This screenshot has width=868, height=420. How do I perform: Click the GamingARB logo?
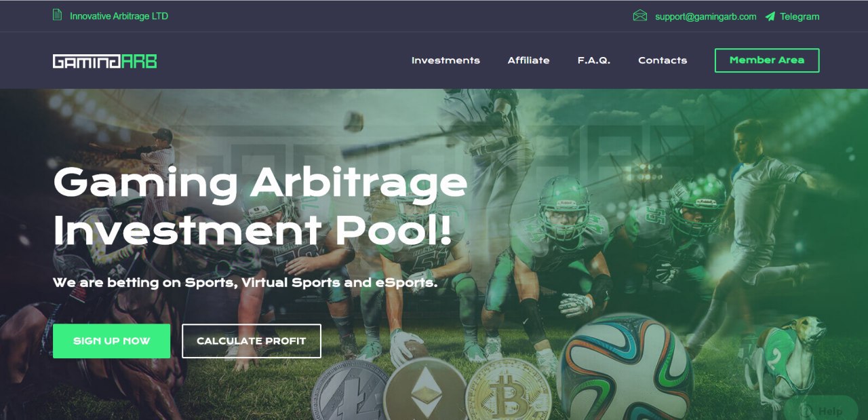(104, 61)
